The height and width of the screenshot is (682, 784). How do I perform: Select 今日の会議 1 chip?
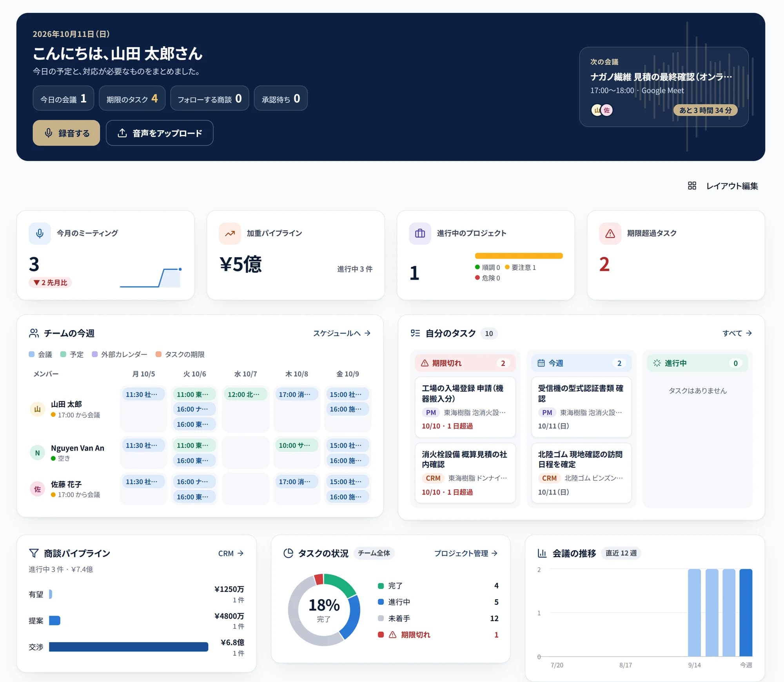pyautogui.click(x=63, y=98)
